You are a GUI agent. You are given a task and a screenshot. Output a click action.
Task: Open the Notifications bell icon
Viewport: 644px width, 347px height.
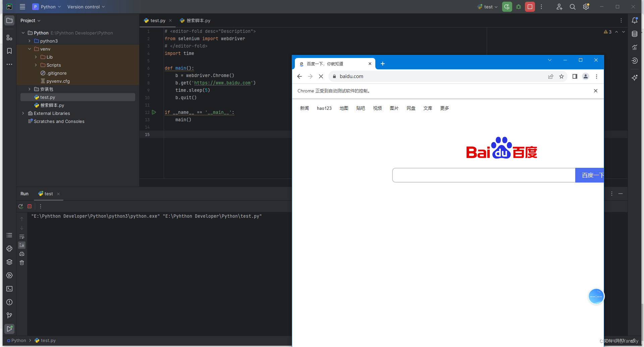click(x=635, y=20)
